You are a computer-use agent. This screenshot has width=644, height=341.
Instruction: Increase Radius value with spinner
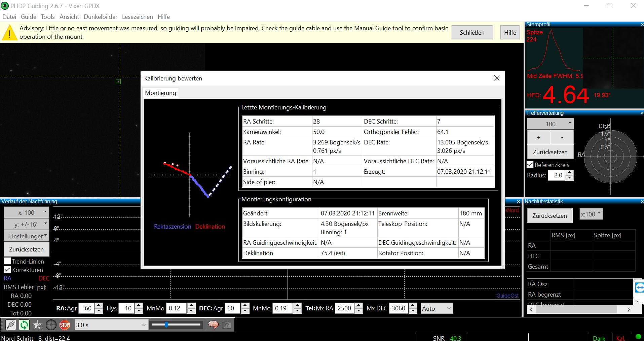pos(570,173)
